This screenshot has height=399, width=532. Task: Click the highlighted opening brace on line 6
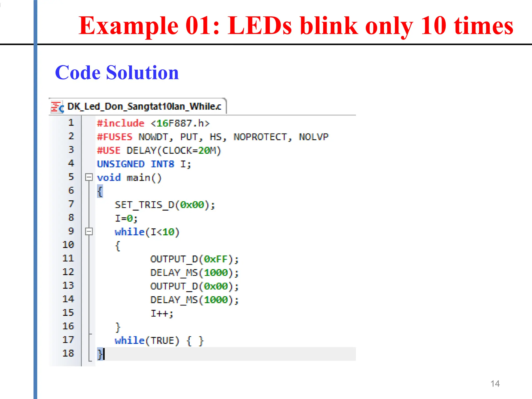100,191
